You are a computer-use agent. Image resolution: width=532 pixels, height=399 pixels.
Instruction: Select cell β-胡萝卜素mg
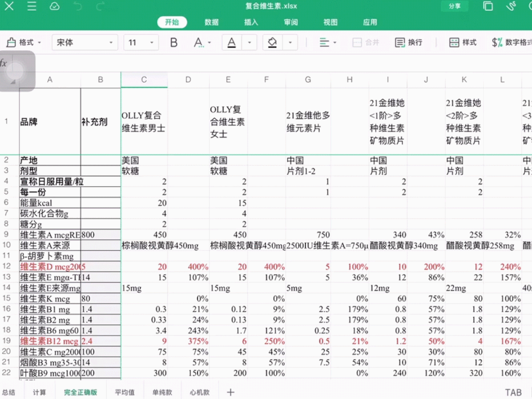pos(50,256)
